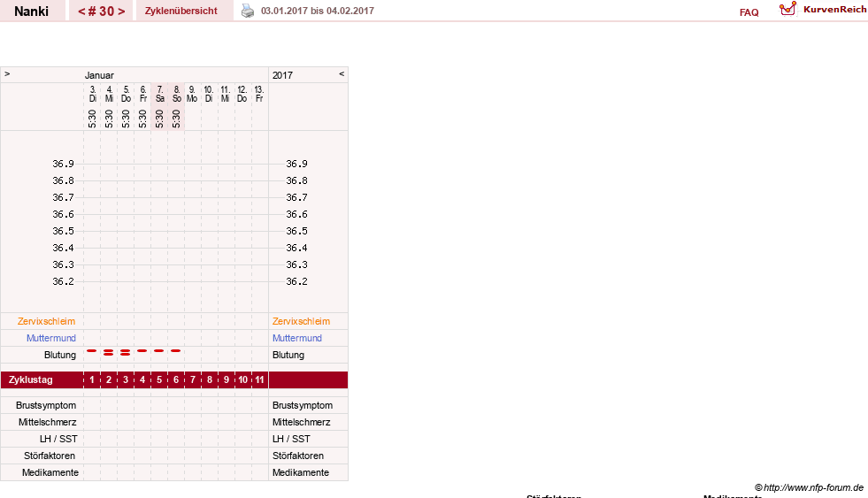Select the left Muttermund label

point(51,338)
